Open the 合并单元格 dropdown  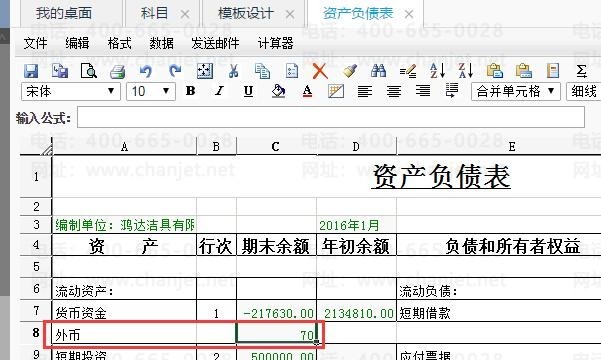tap(516, 92)
